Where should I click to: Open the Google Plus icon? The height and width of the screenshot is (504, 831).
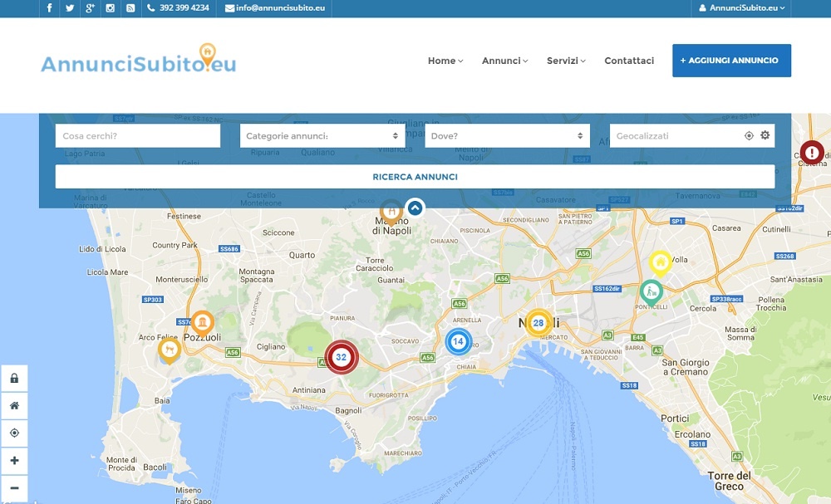(90, 8)
